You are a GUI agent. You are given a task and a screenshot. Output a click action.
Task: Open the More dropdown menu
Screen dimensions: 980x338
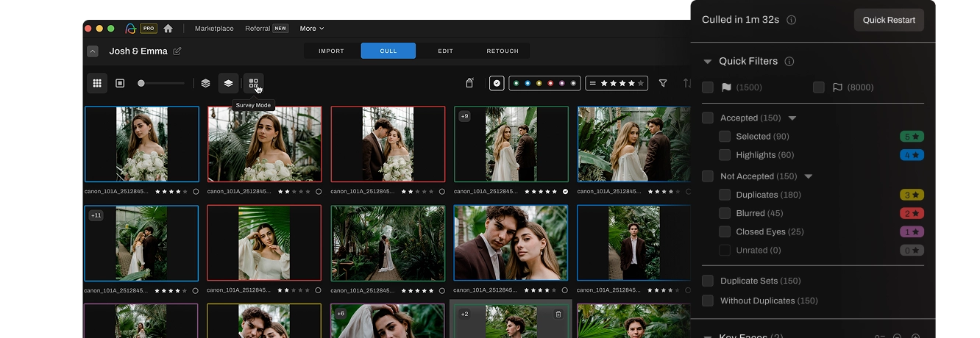click(x=311, y=29)
